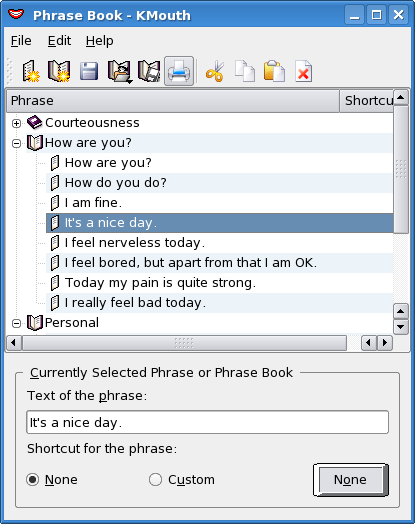This screenshot has height=524, width=415.
Task: Click the scroll down arrow of phrase list
Action: [x=401, y=326]
